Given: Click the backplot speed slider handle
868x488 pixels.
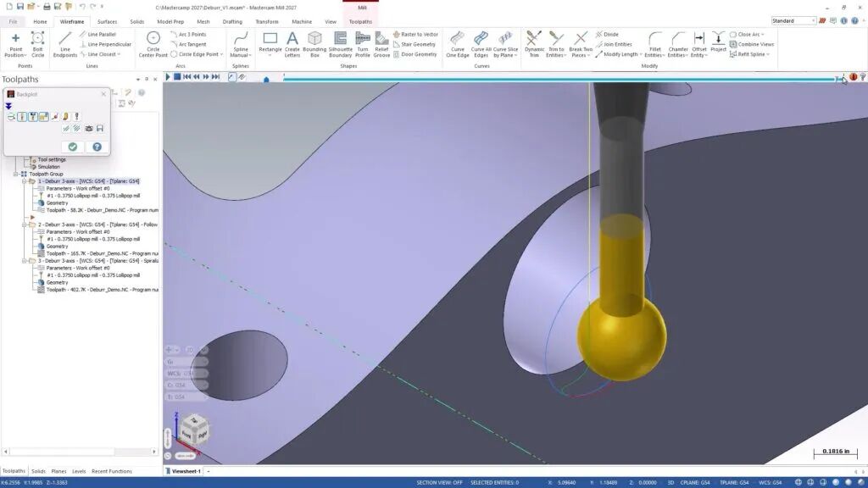Looking at the screenshot, I should tap(266, 79).
